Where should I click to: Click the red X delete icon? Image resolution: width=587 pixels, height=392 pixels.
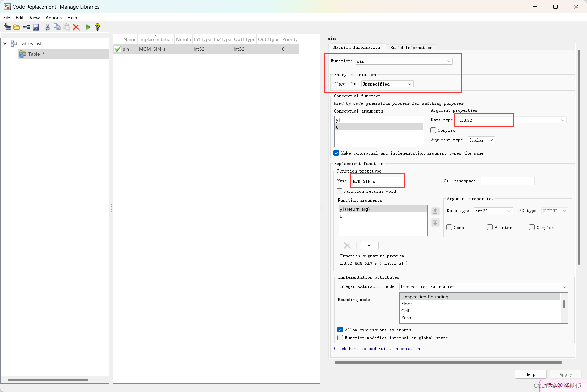[76, 27]
